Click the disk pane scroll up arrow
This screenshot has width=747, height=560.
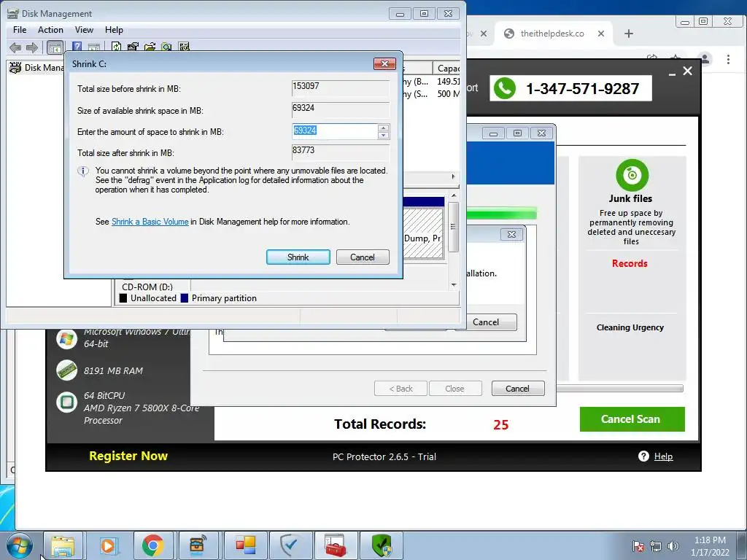click(x=454, y=195)
